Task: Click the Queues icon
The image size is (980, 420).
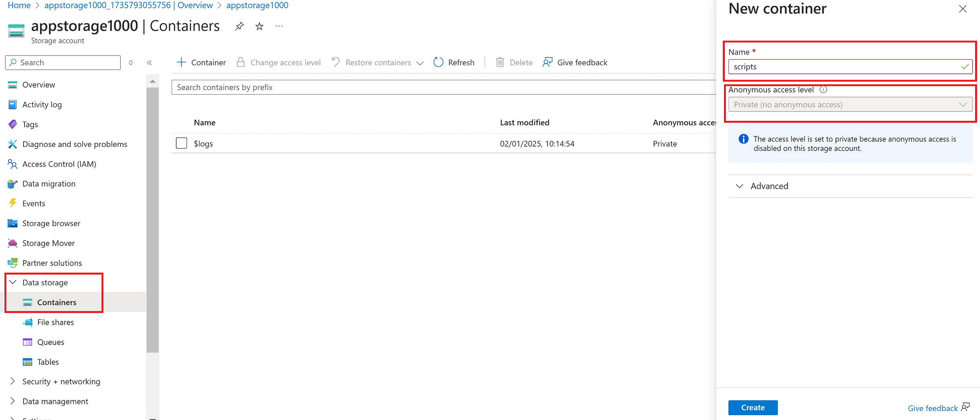Action: [x=27, y=342]
